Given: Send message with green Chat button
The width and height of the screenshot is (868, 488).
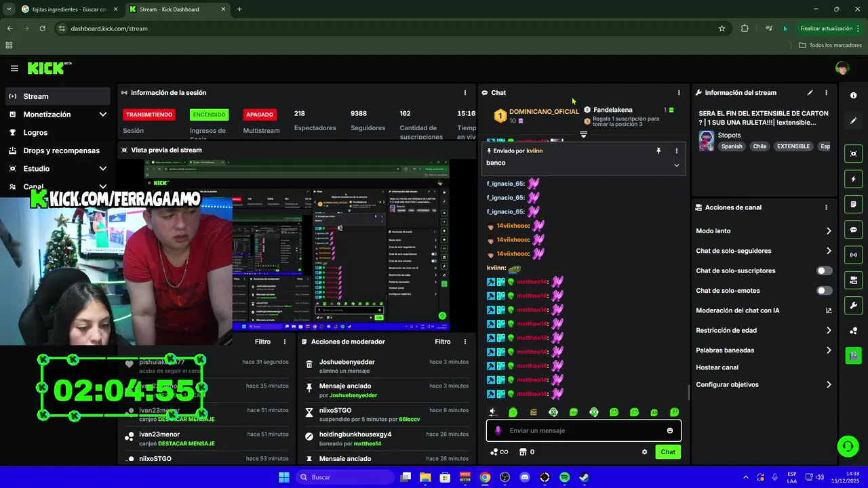Looking at the screenshot, I should (x=668, y=452).
